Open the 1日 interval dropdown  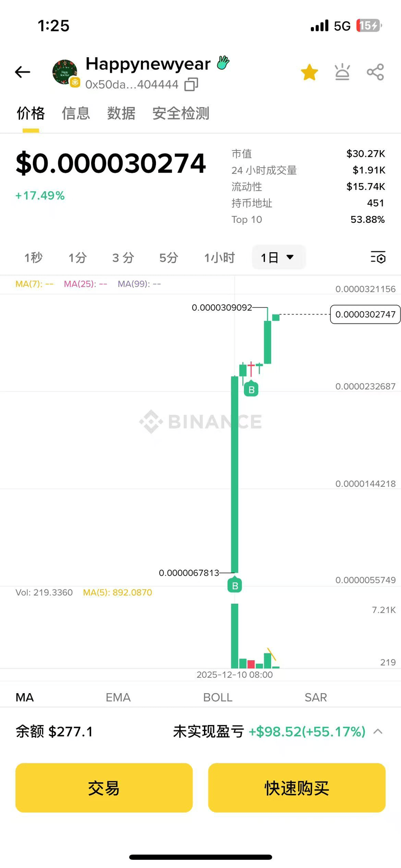point(278,257)
